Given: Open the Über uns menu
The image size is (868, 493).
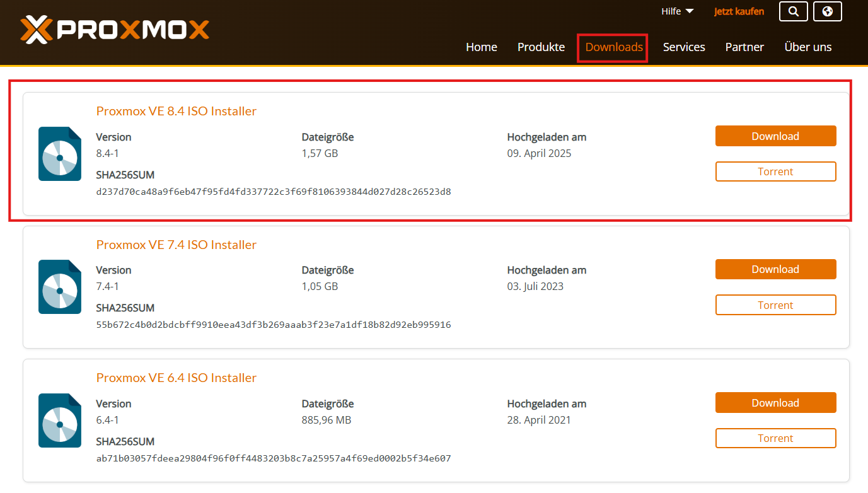Looking at the screenshot, I should (x=808, y=47).
